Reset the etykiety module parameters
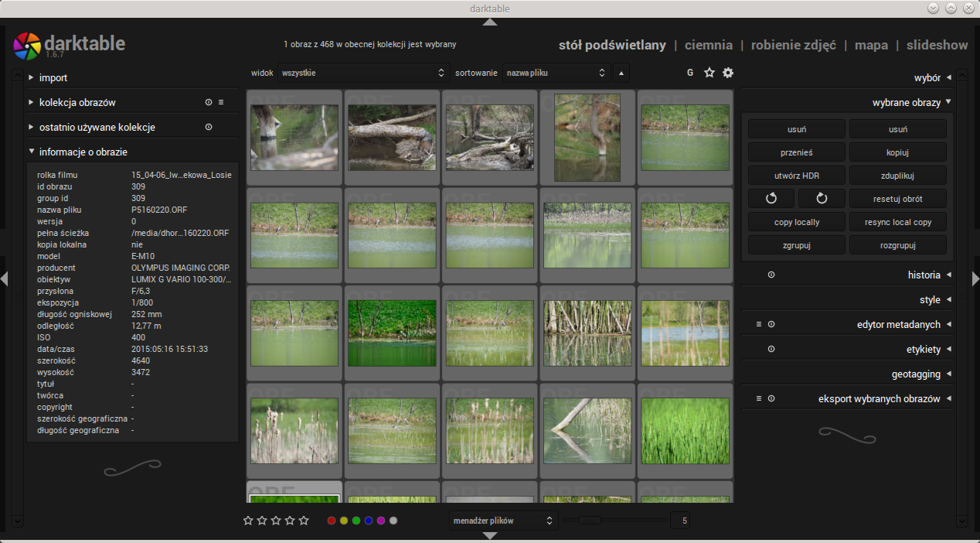980x543 pixels. pyautogui.click(x=771, y=350)
